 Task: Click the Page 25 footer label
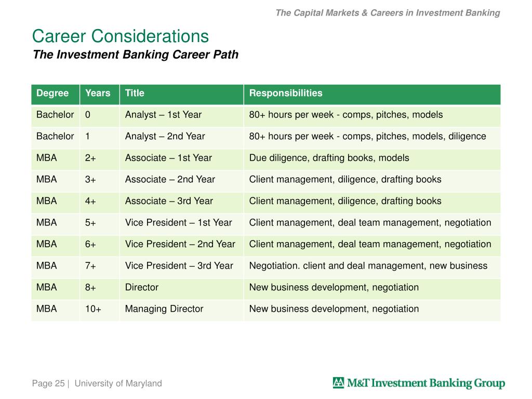pyautogui.click(x=48, y=383)
